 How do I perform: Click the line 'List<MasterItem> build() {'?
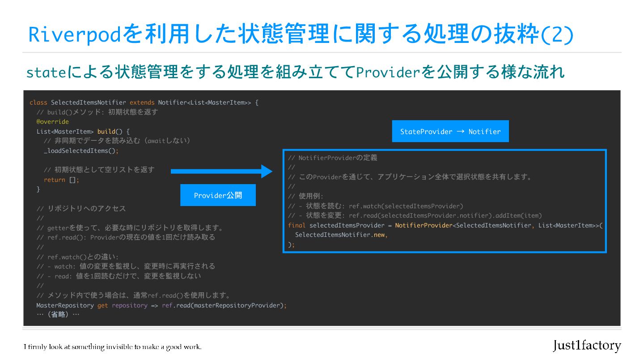tap(83, 131)
